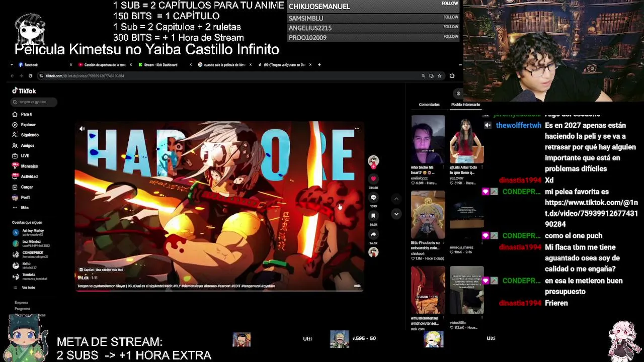Click thewolffertwh username in chat

pos(519,126)
